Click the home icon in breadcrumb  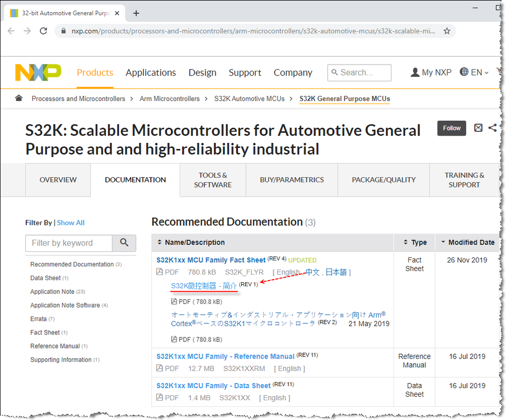(19, 98)
